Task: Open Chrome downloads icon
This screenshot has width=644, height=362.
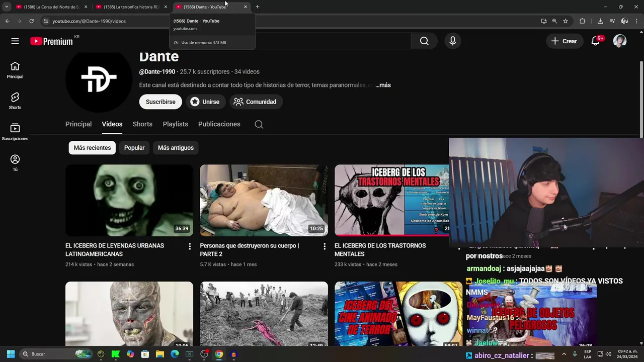Action: [x=600, y=21]
